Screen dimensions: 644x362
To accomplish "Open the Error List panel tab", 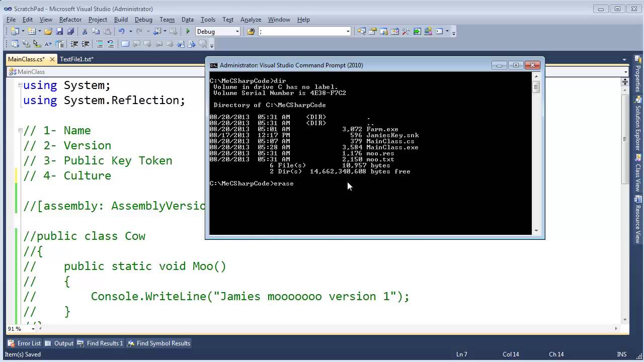I will click(x=25, y=343).
